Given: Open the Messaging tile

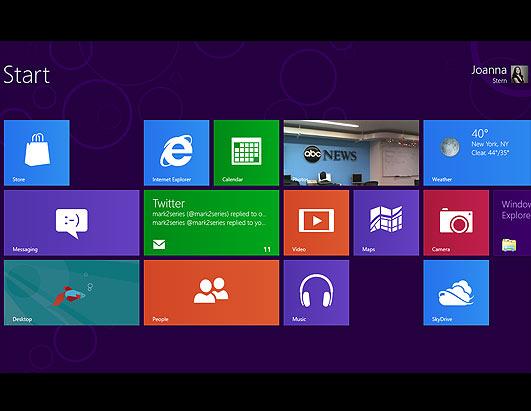Looking at the screenshot, I should pos(71,223).
